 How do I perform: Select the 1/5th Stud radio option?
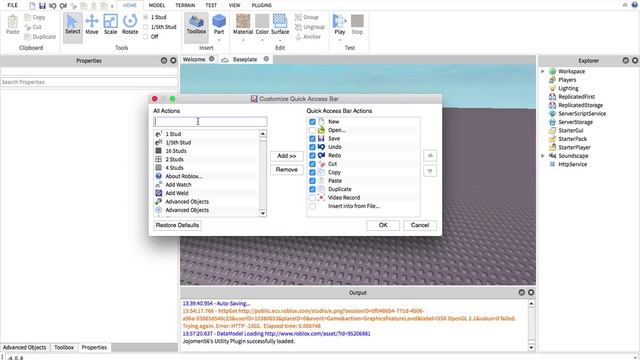(146, 27)
